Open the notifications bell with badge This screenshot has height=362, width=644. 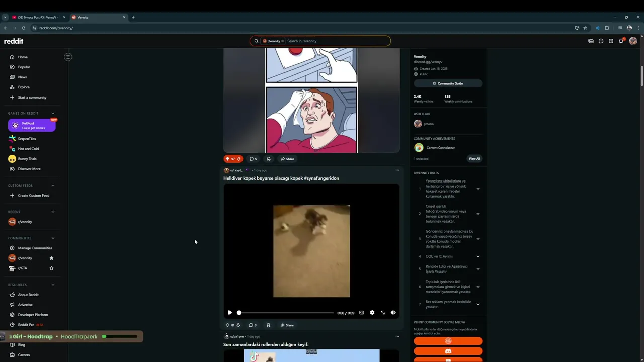621,41
